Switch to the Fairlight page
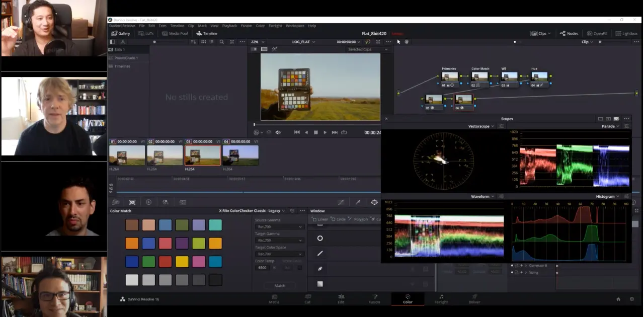The image size is (644, 317). pyautogui.click(x=441, y=299)
